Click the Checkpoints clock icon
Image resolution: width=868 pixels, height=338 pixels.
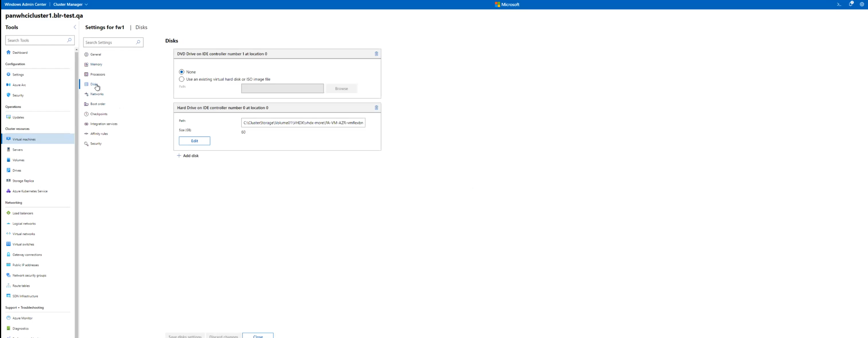(x=86, y=114)
